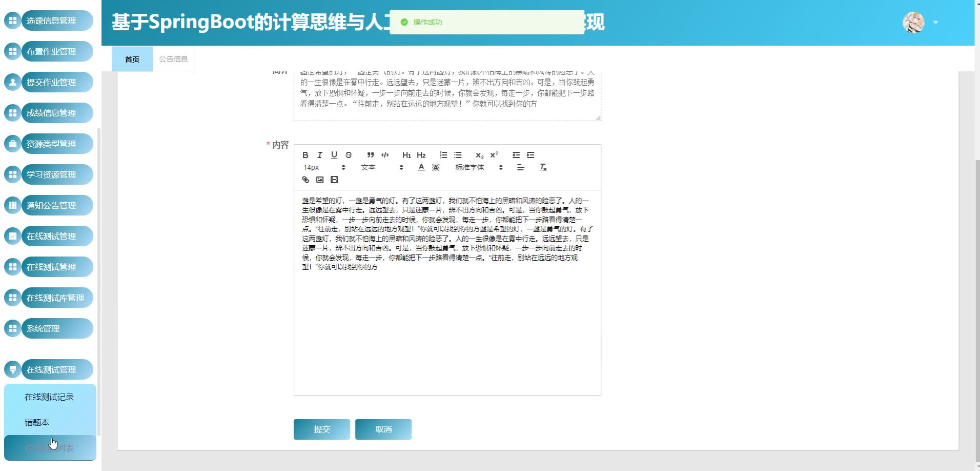
Task: Click the 提交 button
Action: coord(322,429)
